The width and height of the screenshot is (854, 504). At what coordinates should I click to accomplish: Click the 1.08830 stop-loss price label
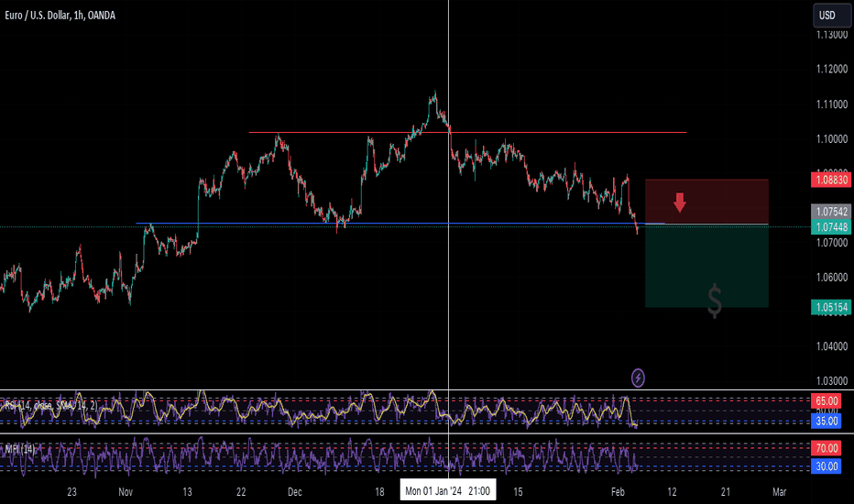831,180
